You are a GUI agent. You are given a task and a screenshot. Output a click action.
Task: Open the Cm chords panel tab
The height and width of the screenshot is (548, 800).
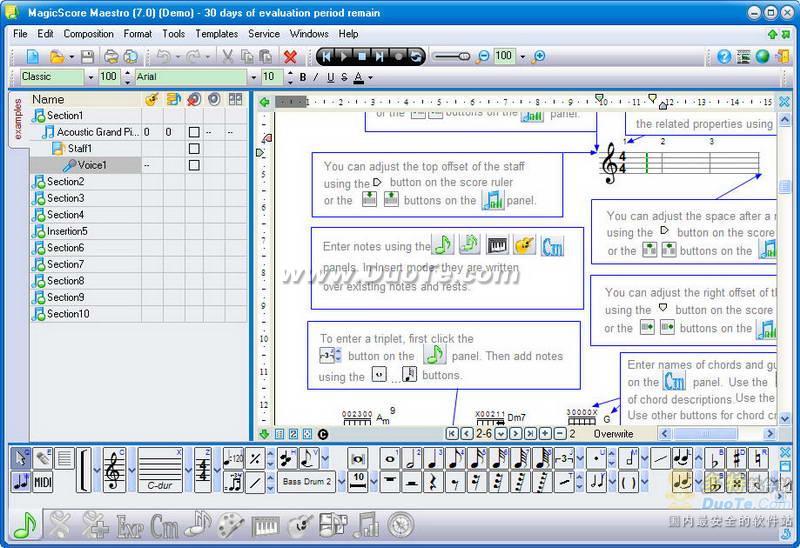click(x=164, y=526)
